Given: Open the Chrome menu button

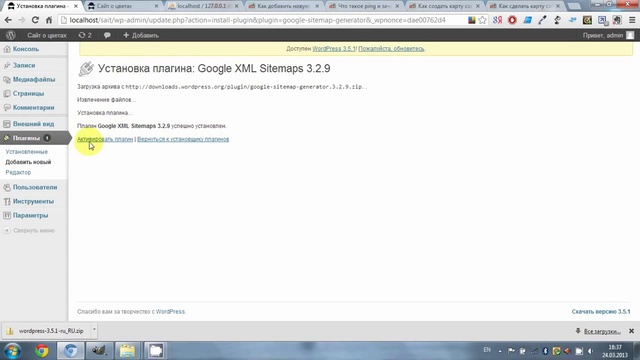Looking at the screenshot, I should 632,20.
